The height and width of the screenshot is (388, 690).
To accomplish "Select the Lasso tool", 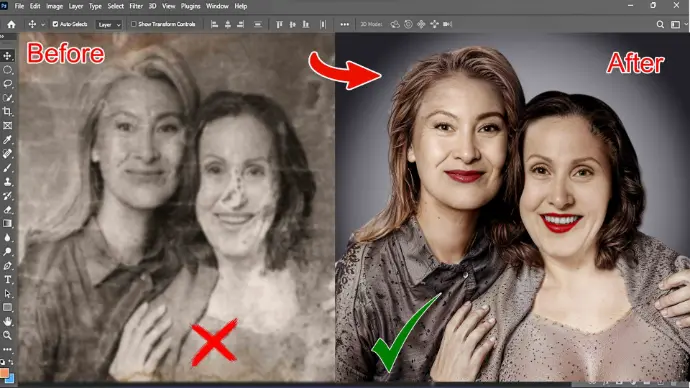I will point(7,84).
